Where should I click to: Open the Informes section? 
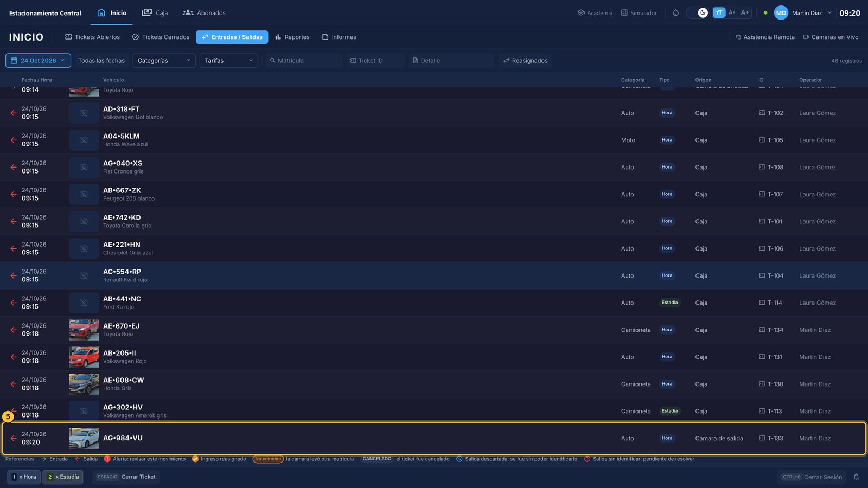339,37
